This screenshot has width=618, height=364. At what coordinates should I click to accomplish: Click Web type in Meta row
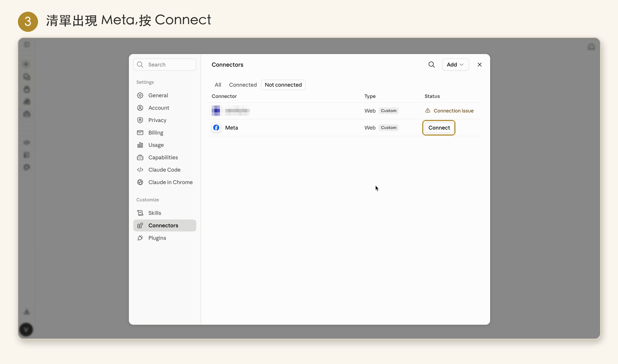[x=370, y=128]
